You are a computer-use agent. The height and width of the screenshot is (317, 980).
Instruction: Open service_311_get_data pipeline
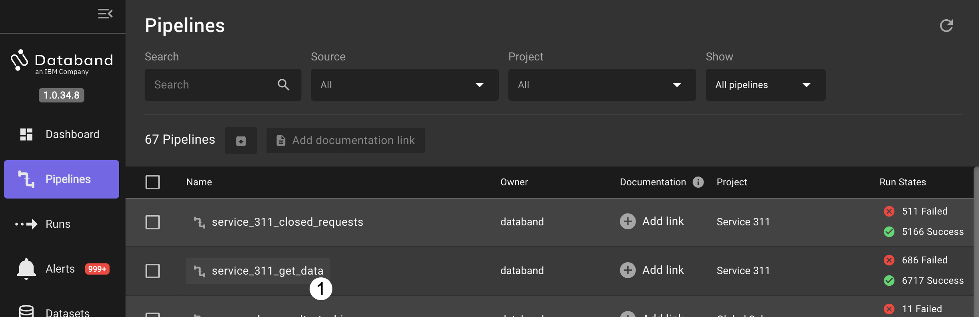(267, 271)
